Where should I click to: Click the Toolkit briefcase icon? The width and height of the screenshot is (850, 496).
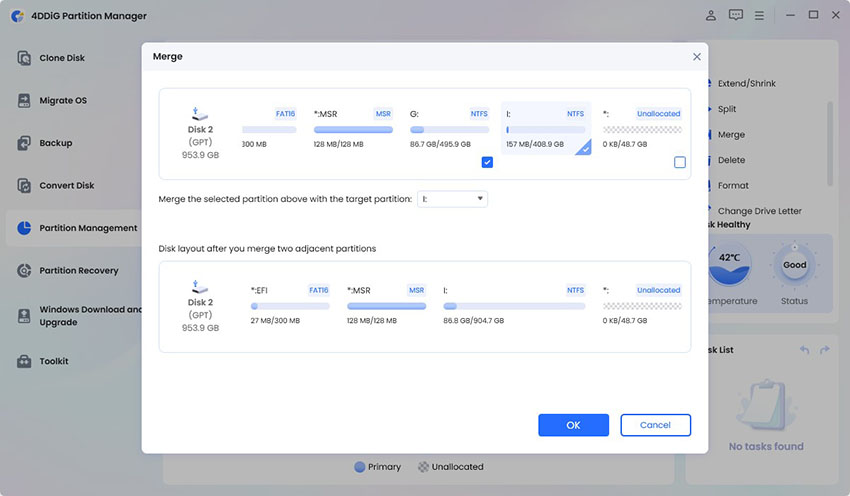point(24,361)
